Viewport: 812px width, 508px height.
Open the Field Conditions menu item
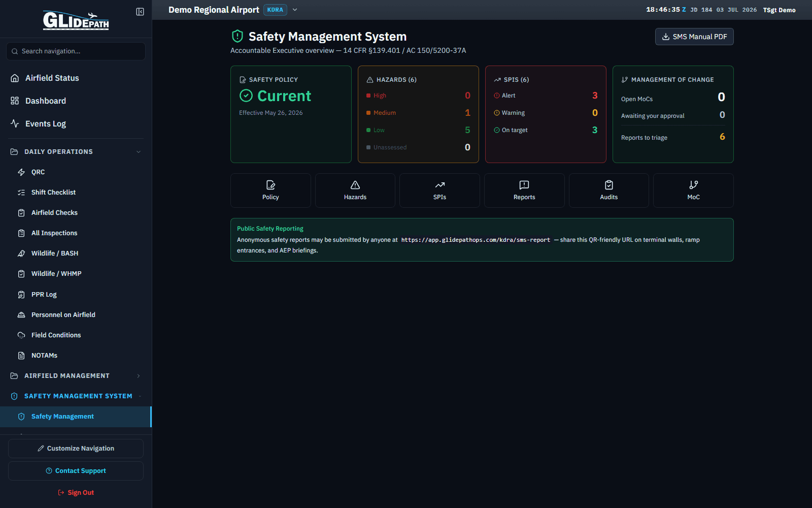[x=76, y=335]
